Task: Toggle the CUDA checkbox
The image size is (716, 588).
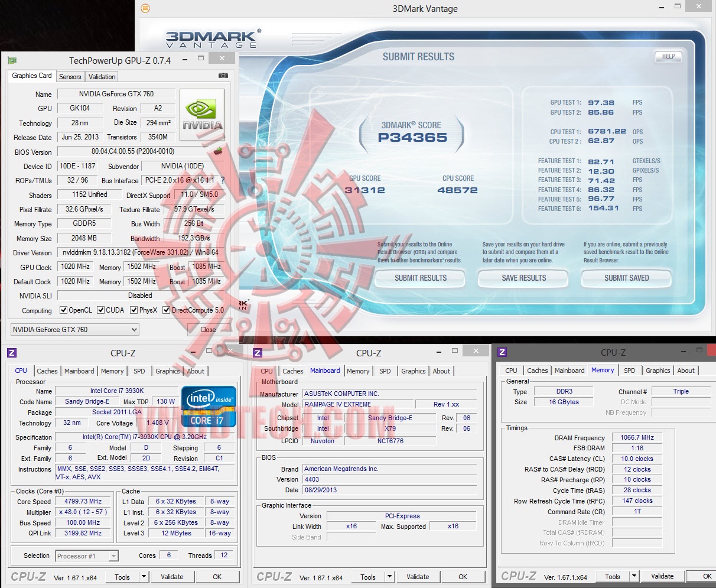Action: click(101, 310)
